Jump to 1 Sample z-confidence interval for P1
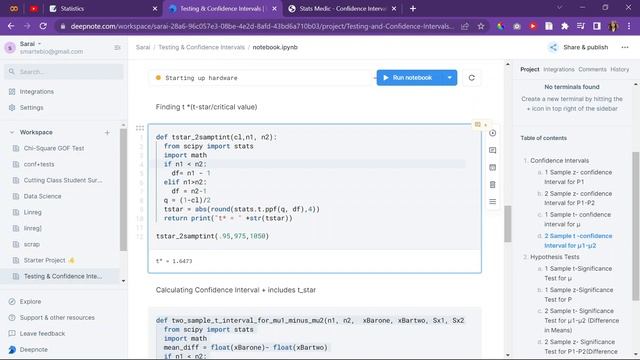The width and height of the screenshot is (640, 360). (x=578, y=177)
